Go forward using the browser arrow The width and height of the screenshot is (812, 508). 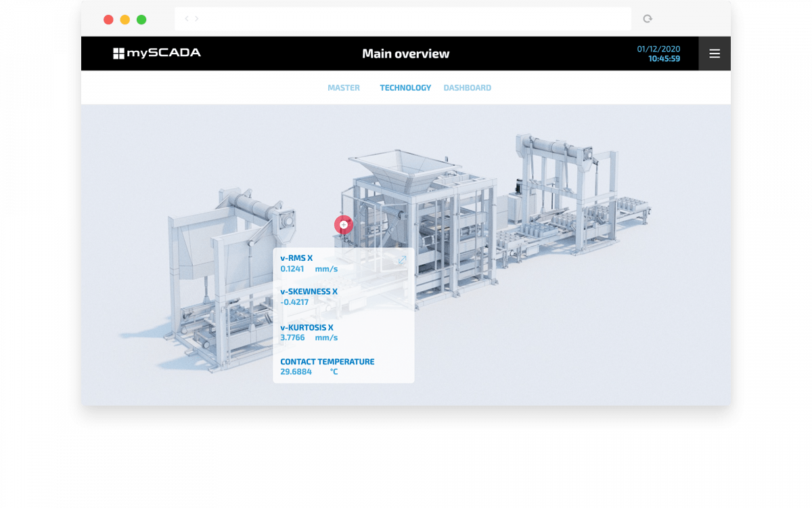tap(197, 19)
